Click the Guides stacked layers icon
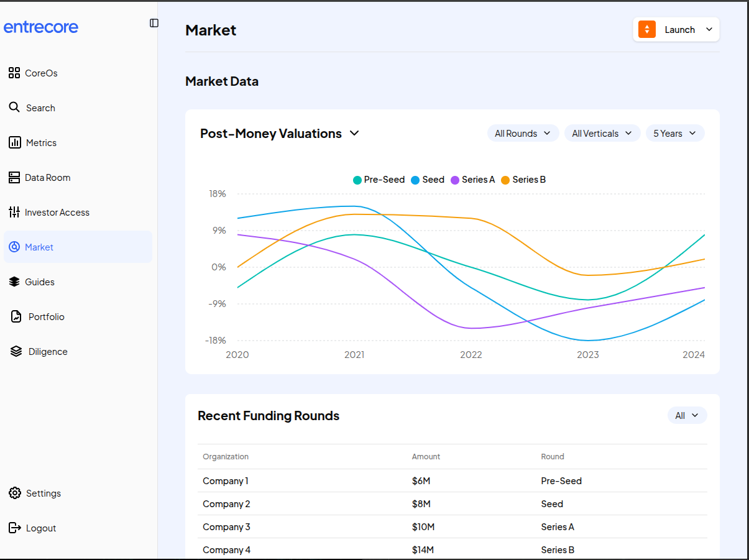Viewport: 749px width, 560px height. 14,282
